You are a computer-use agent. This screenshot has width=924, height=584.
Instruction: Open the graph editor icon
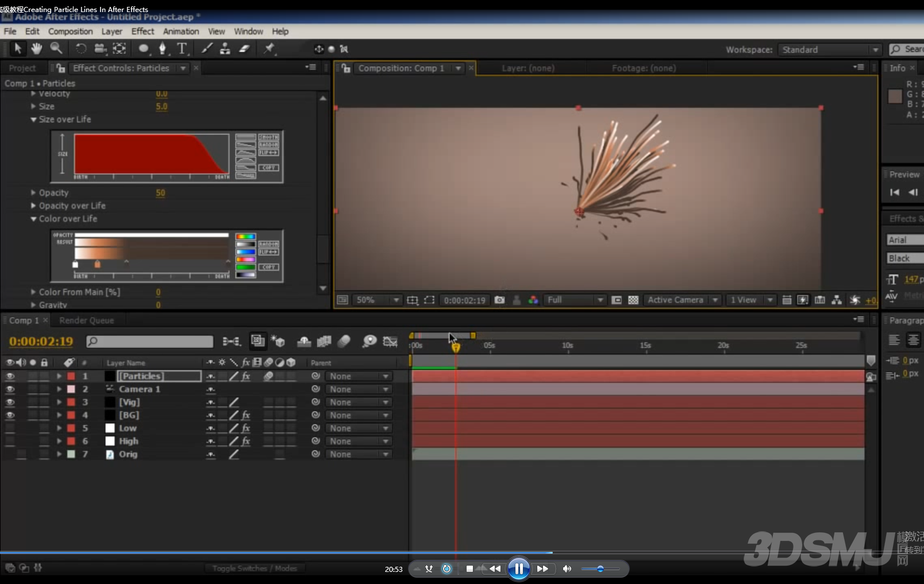coord(390,342)
